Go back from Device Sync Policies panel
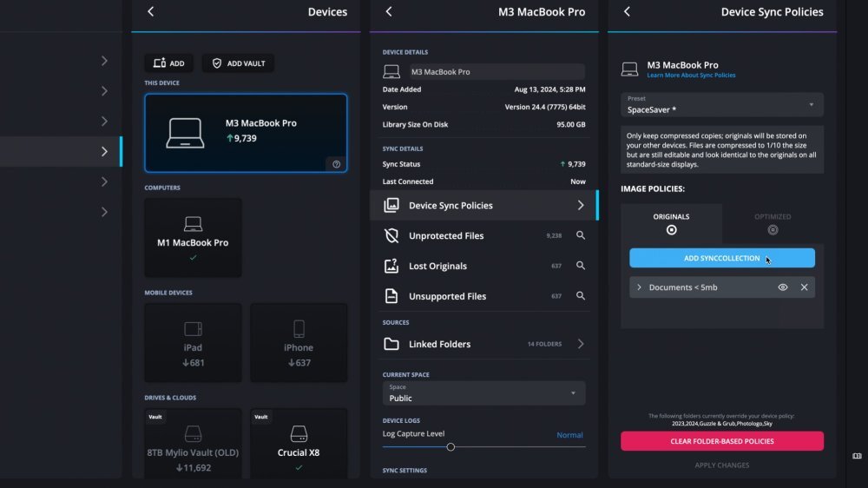This screenshot has height=488, width=868. (x=627, y=11)
